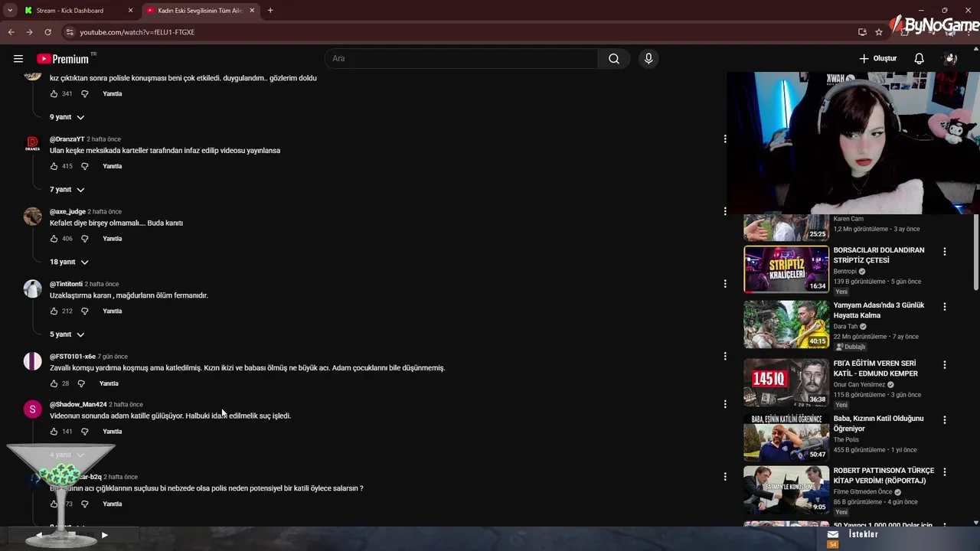Viewport: 980px width, 551px height.
Task: Expand the 7 yanıt replies
Action: (x=67, y=190)
